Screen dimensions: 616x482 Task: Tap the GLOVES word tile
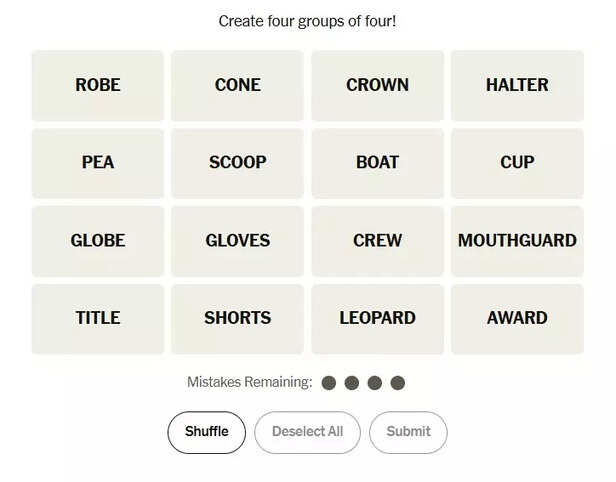tap(237, 240)
